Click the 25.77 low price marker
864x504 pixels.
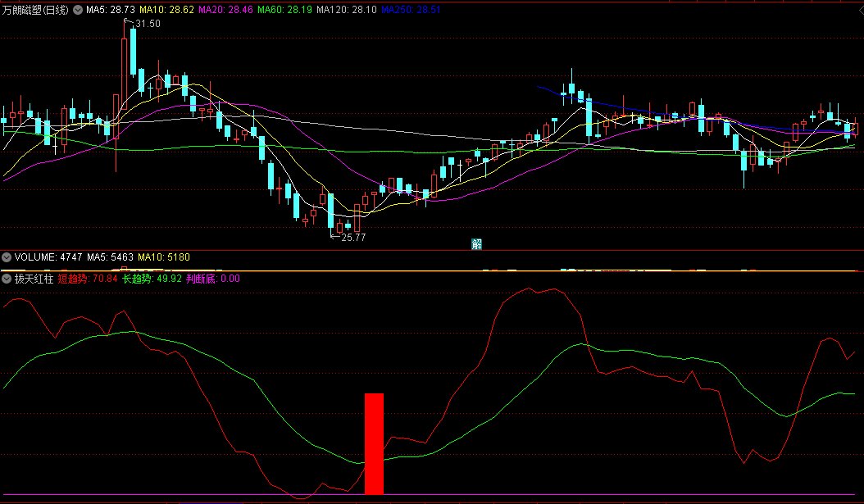353,238
